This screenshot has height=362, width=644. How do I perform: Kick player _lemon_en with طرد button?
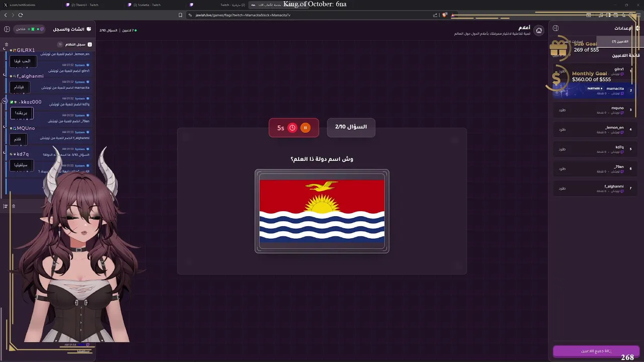click(562, 129)
